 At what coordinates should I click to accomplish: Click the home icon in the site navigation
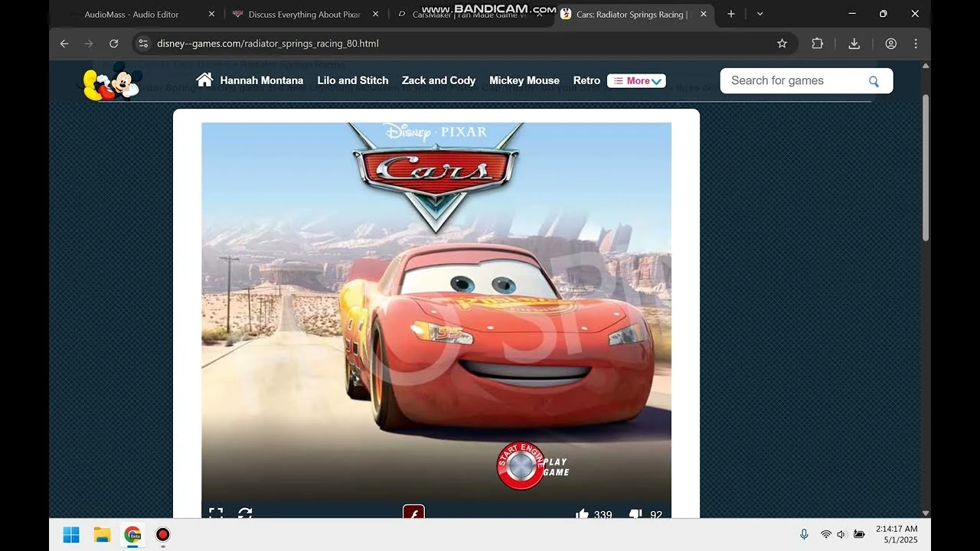click(x=204, y=80)
